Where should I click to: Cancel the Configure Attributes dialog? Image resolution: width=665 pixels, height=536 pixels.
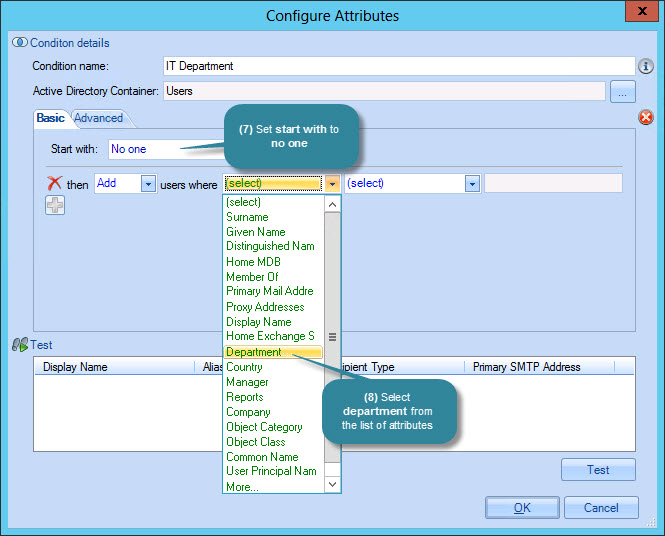coord(601,508)
